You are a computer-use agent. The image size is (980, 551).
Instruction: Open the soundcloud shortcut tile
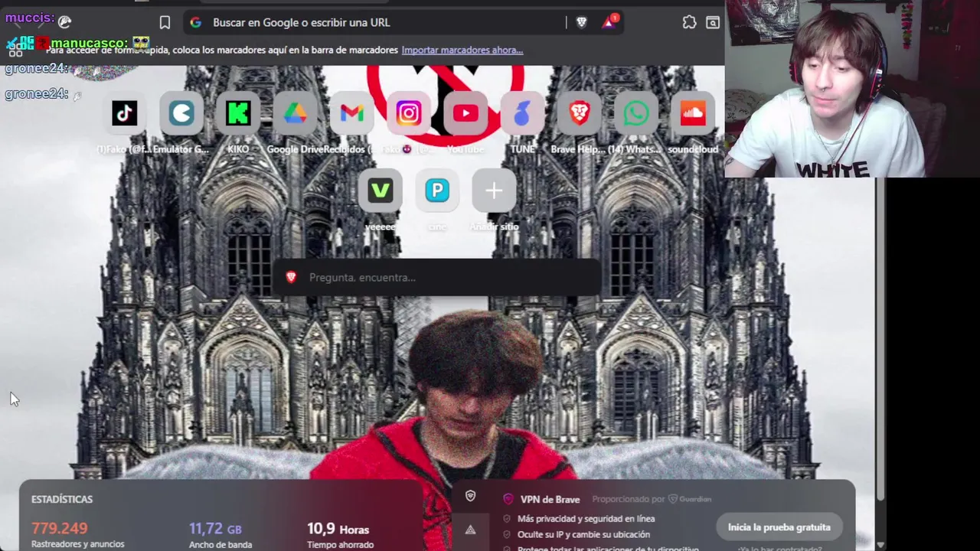[x=693, y=113]
